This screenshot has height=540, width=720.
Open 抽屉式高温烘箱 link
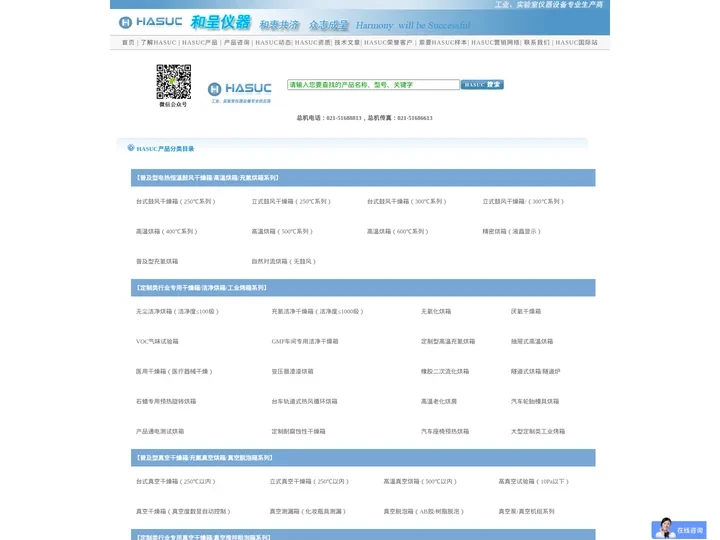pos(532,341)
